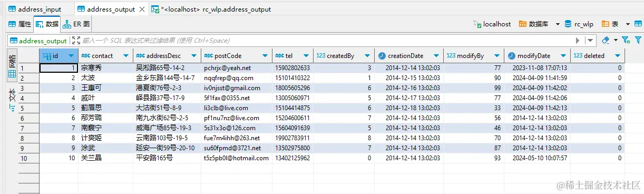Click the eraser clear-filter icon
This screenshot has height=194, width=644.
tap(606, 40)
